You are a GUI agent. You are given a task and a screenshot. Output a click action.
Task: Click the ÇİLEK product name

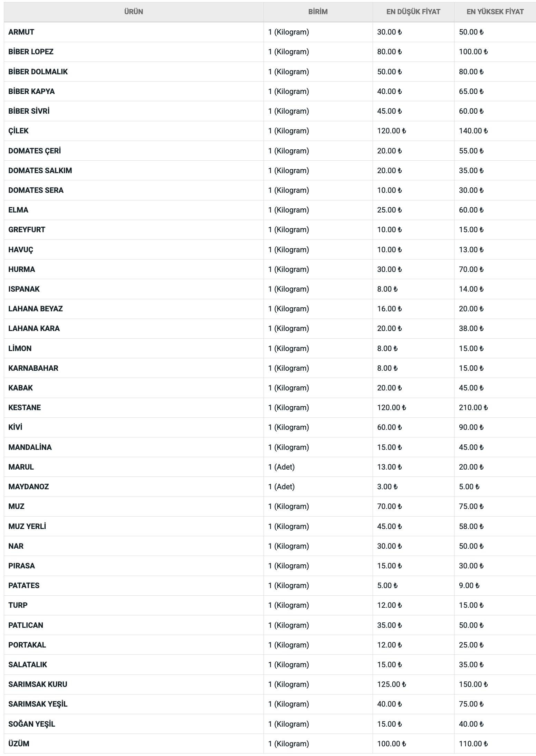18,131
